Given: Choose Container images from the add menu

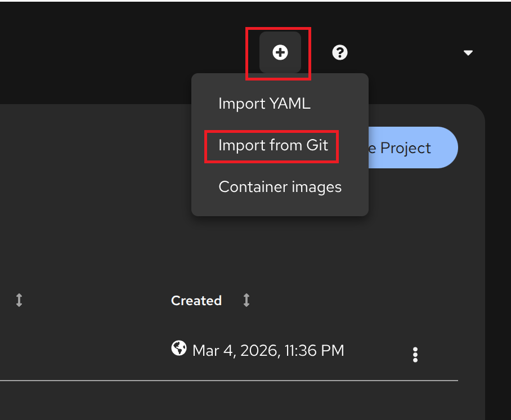Looking at the screenshot, I should pyautogui.click(x=280, y=186).
